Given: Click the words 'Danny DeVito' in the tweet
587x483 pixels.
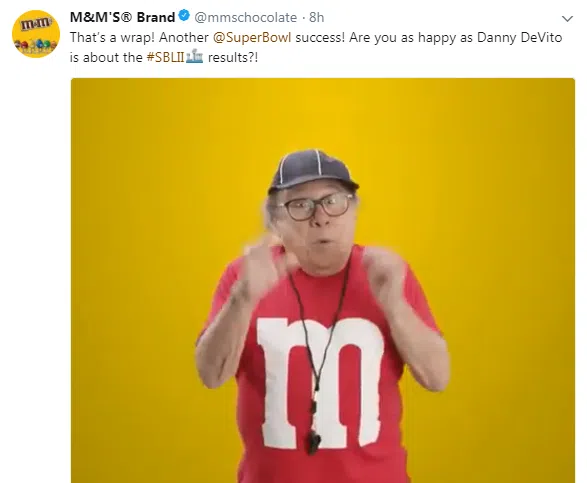Looking at the screenshot, I should coord(520,37).
